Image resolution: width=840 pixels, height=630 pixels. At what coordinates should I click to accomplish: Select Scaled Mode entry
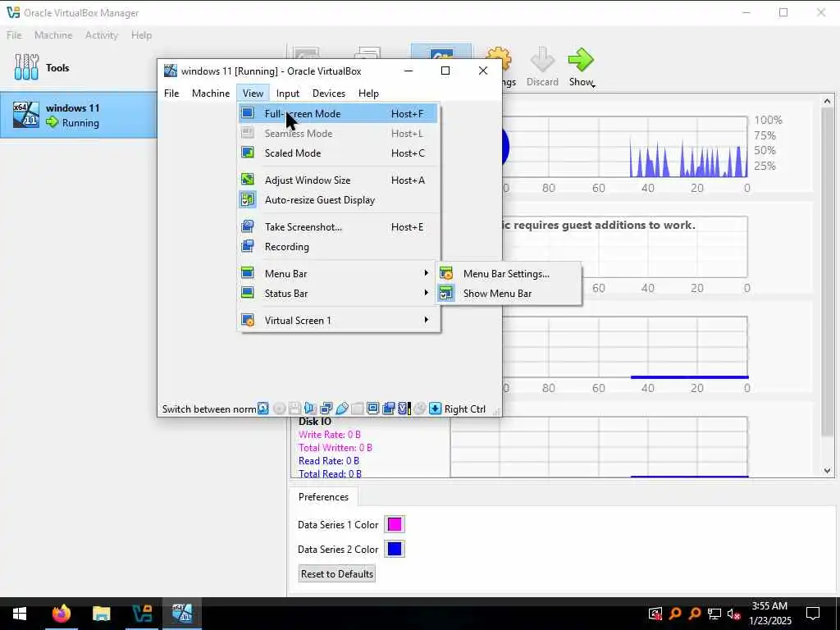[x=338, y=153]
